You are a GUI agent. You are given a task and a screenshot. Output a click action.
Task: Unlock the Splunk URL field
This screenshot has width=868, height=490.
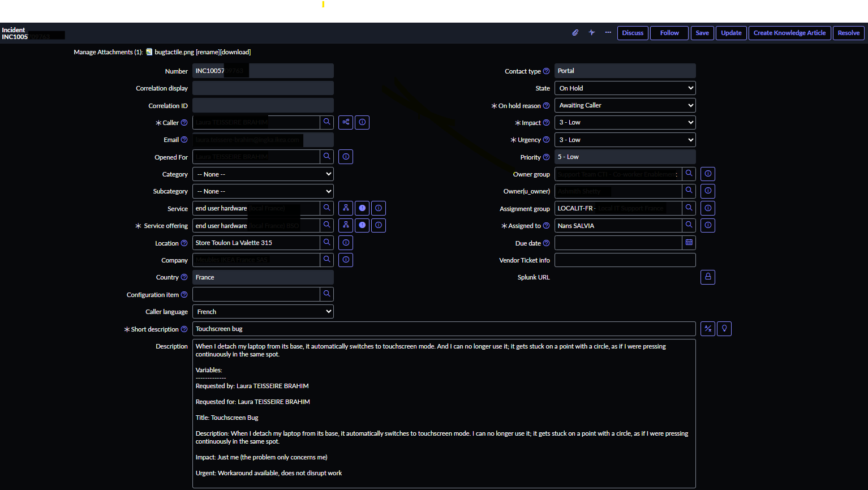click(708, 277)
